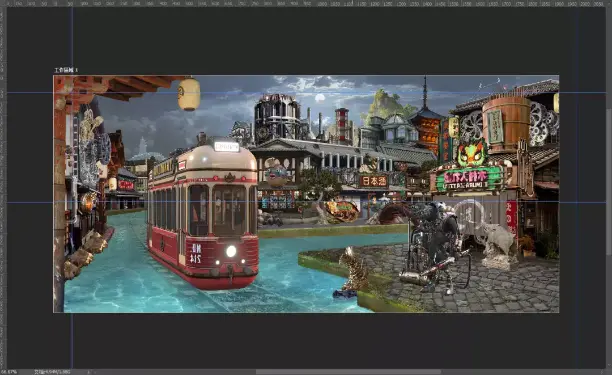Viewport: 612px width, 375px height.
Task: Click the vertical scrollbar on right edge
Action: [x=608, y=187]
